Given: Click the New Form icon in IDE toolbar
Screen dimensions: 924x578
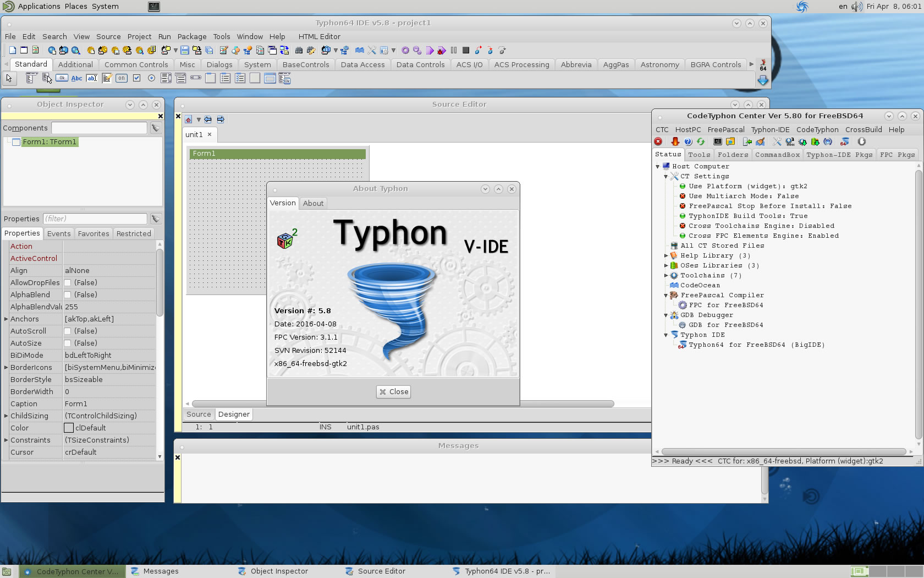Looking at the screenshot, I should point(24,50).
